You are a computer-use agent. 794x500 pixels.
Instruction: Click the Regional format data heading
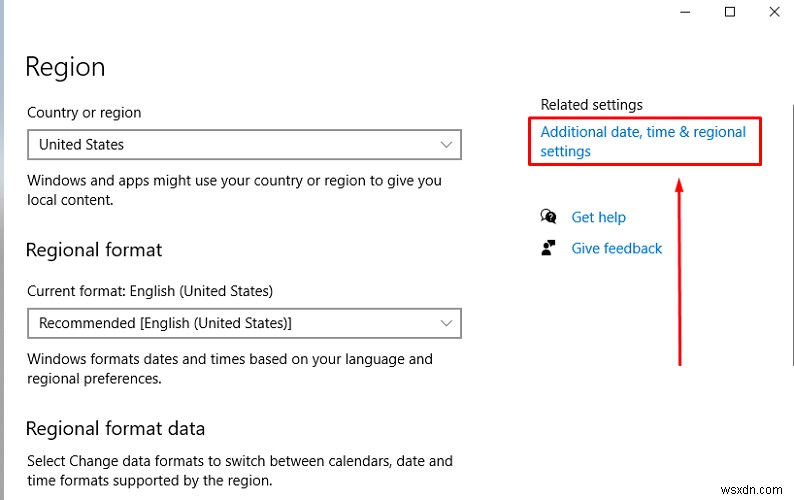pyautogui.click(x=115, y=429)
